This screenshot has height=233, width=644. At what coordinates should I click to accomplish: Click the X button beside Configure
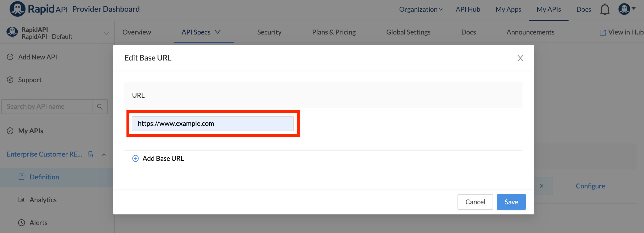(x=542, y=186)
